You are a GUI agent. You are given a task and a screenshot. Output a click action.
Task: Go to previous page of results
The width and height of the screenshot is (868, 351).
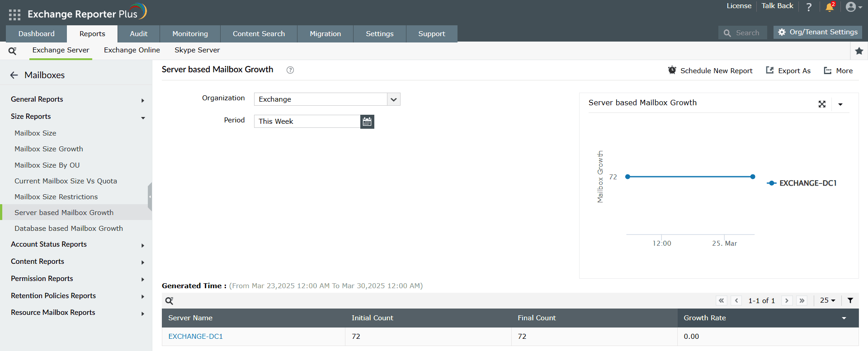pyautogui.click(x=736, y=300)
